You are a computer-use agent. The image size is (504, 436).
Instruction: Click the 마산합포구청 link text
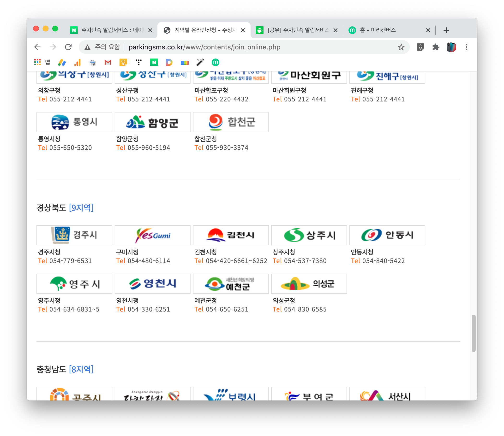point(211,90)
